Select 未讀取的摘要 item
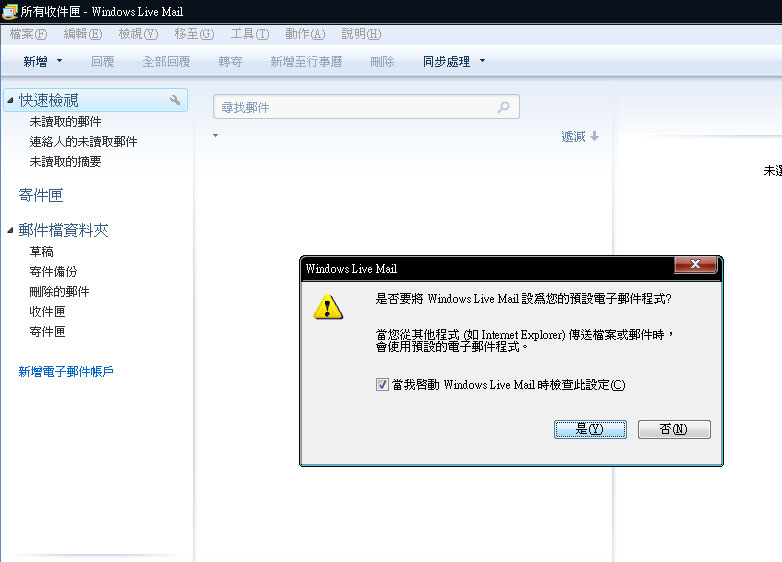Viewport: 782px width, 562px height. pyautogui.click(x=65, y=162)
